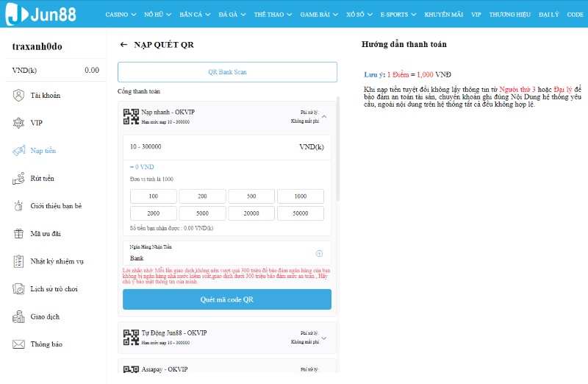Go to KHUYẾN MÃI in top navigation

coord(444,14)
